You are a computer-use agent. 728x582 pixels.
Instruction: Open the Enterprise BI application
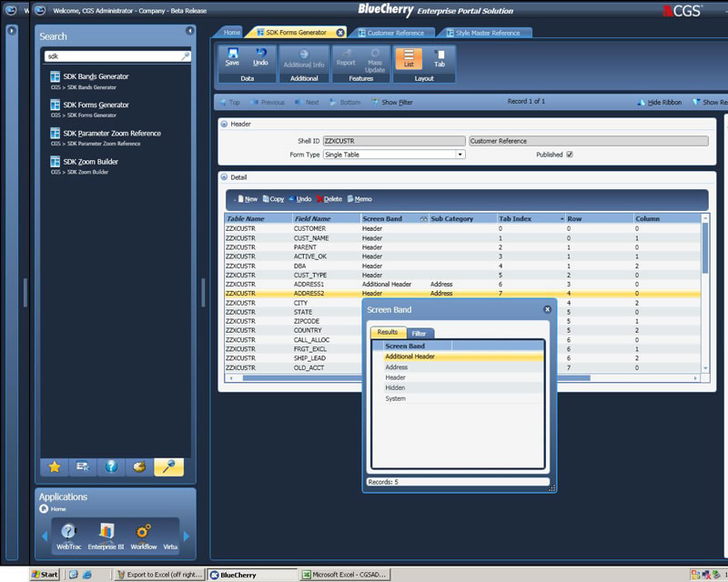106,532
